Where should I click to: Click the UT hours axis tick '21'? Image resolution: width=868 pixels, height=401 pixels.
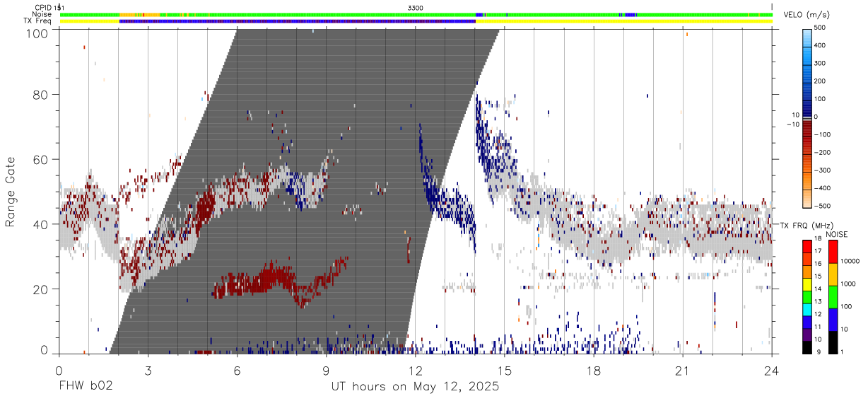point(683,370)
